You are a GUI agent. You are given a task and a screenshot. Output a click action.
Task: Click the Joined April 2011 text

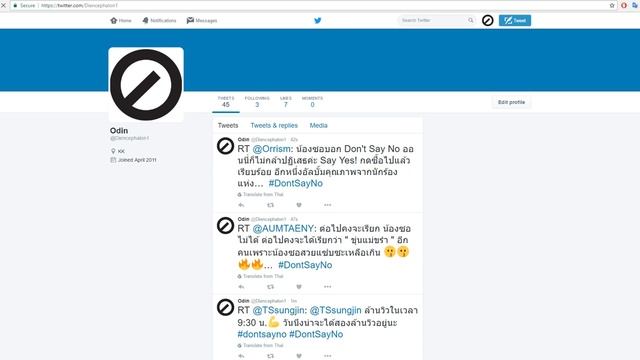pos(137,160)
